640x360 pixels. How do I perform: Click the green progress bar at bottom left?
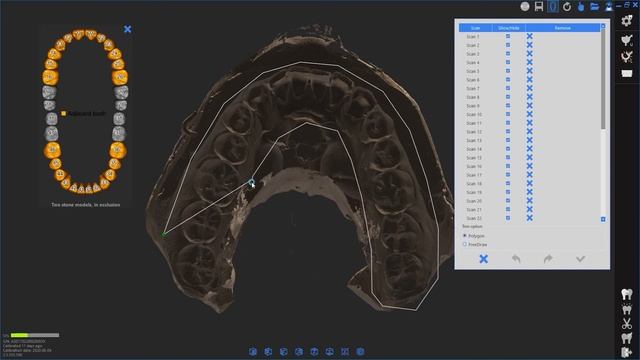point(35,335)
